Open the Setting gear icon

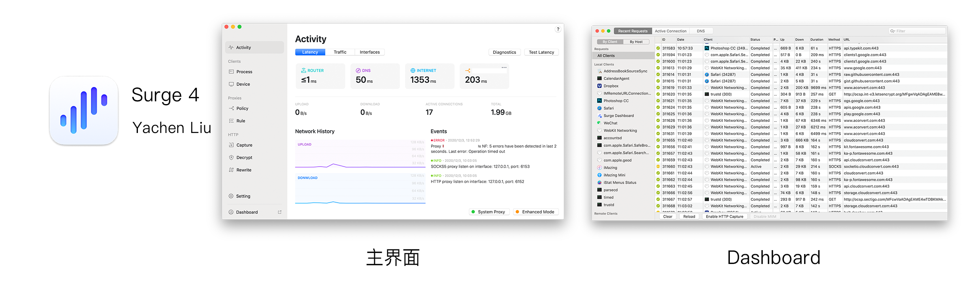pos(231,196)
